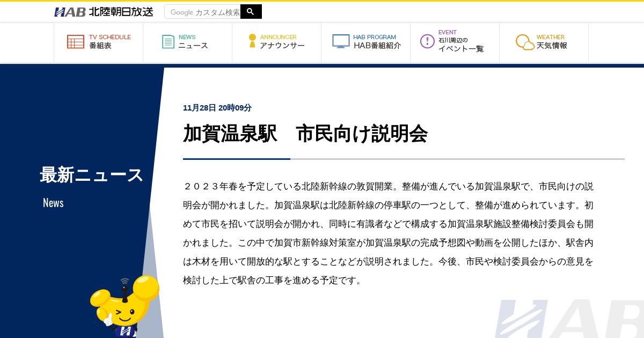Click the magnifier search button
The height and width of the screenshot is (338, 644).
[251, 11]
